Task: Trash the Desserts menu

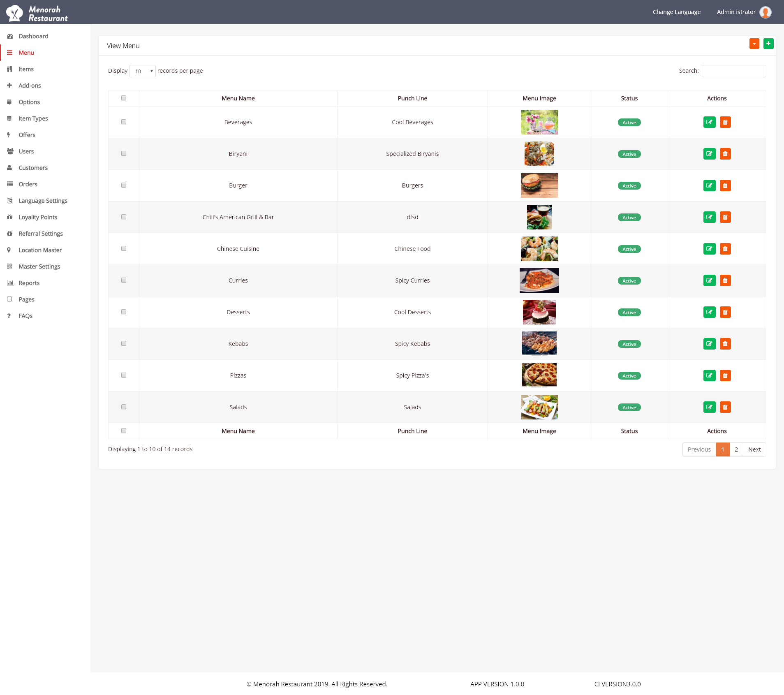Action: [x=725, y=312]
